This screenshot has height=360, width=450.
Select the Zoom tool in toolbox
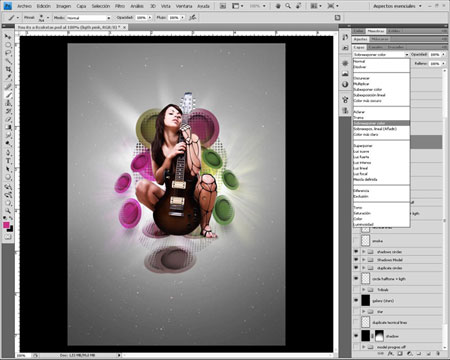(8, 211)
